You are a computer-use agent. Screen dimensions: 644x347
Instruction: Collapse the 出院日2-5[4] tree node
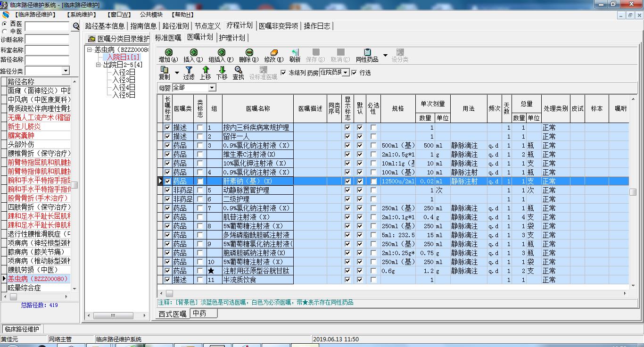(99, 65)
